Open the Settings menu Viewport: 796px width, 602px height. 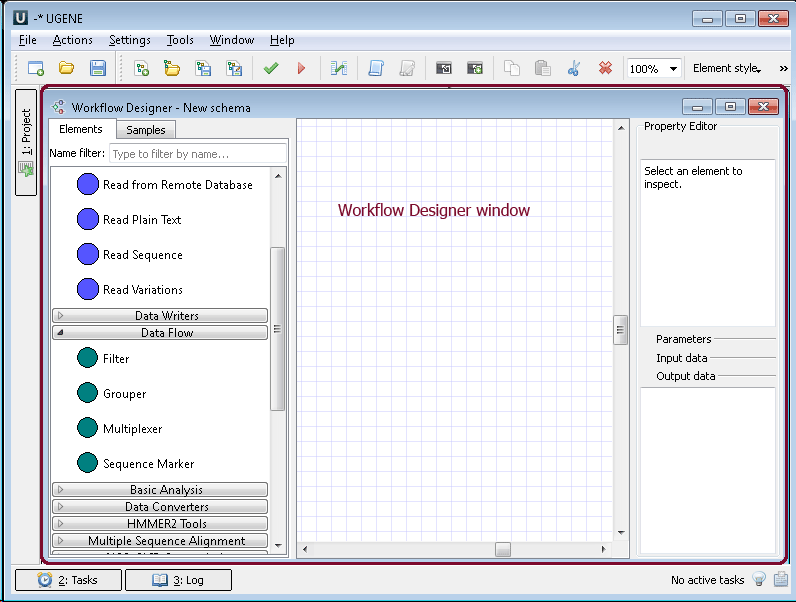(x=129, y=40)
